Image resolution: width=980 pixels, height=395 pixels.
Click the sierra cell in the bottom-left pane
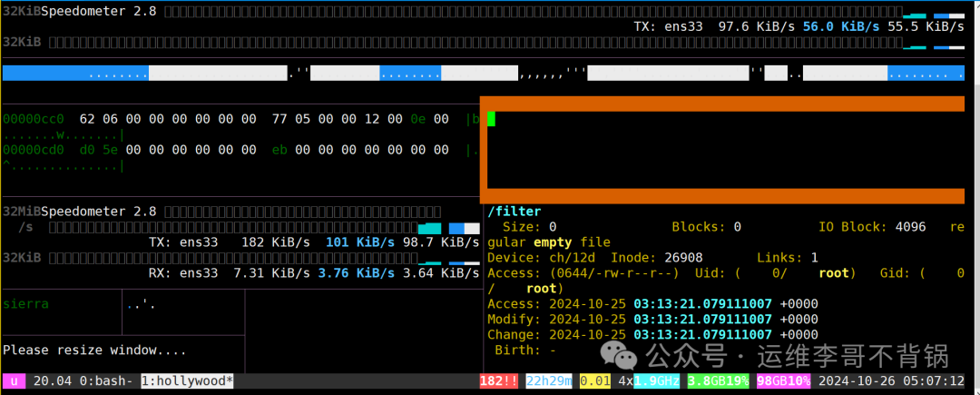[25, 304]
